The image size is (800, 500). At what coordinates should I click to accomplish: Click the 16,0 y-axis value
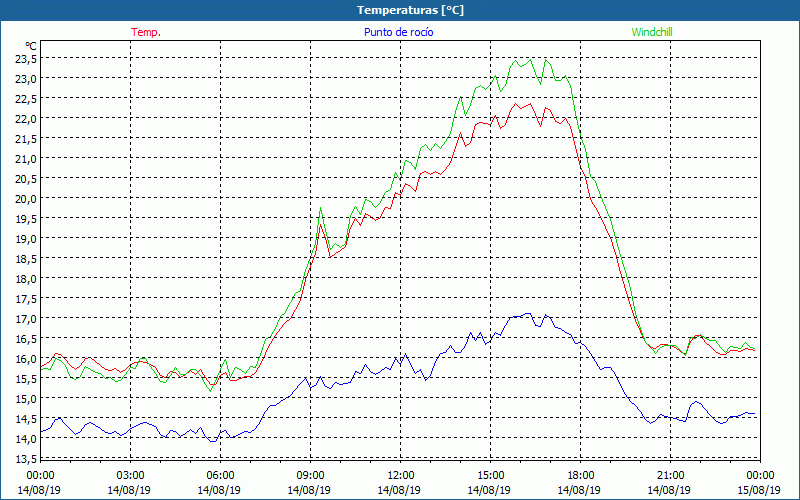pyautogui.click(x=26, y=359)
